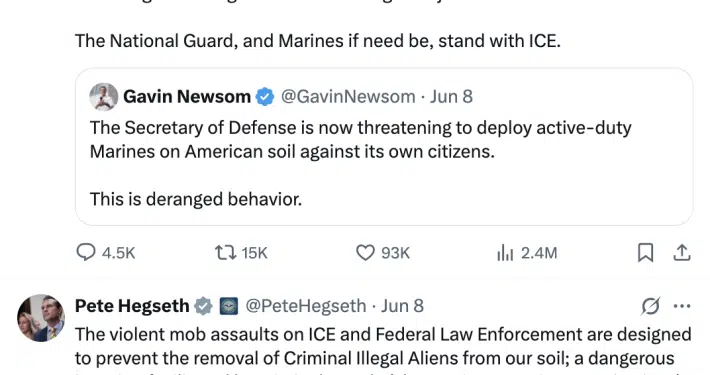Open the @PeteHegseth handle link
Screen dimensions: 710x375
tap(306, 306)
